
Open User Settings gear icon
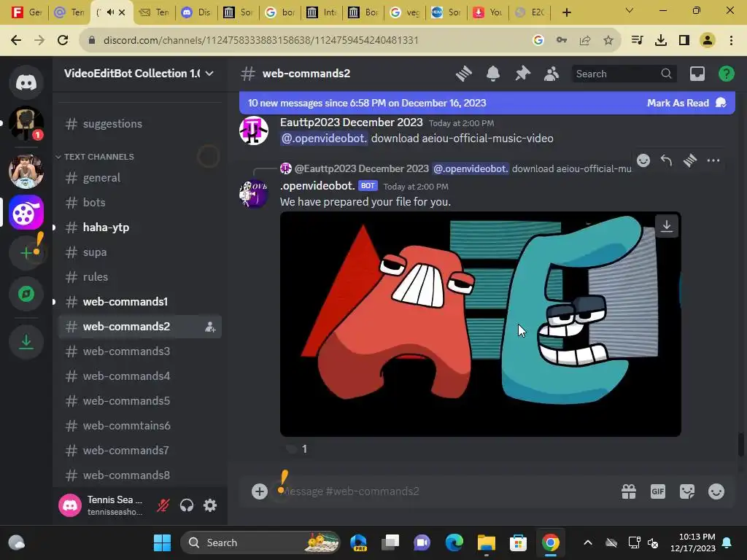pyautogui.click(x=210, y=505)
